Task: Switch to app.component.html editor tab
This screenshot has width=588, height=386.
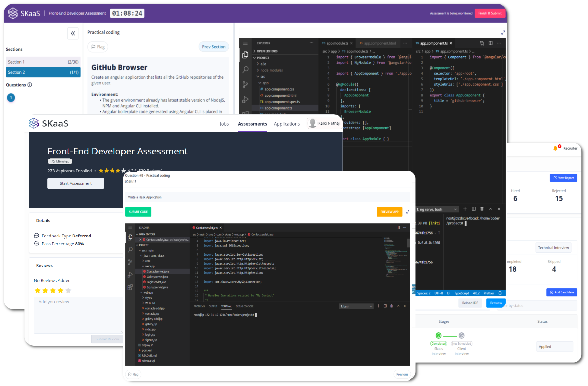Action: pyautogui.click(x=378, y=43)
